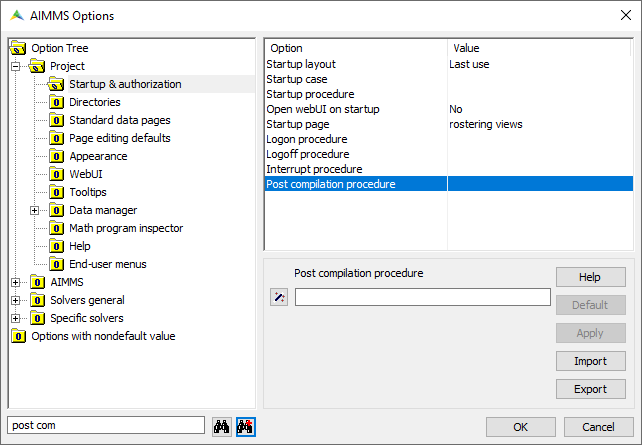Click the Option Tree root folder icon

18,48
